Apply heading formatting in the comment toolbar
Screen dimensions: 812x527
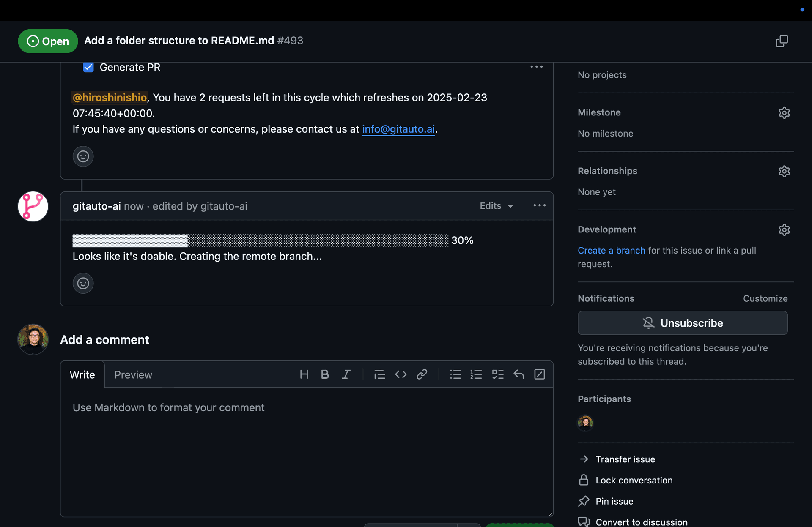pyautogui.click(x=304, y=374)
